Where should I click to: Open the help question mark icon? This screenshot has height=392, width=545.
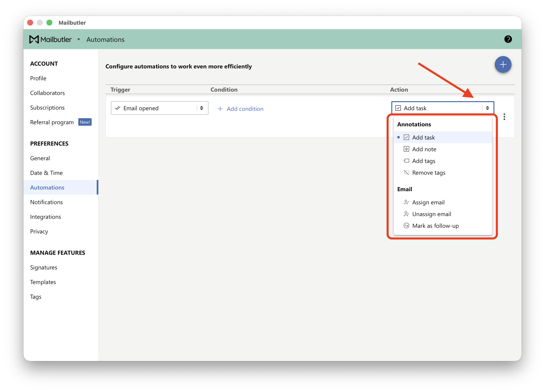pyautogui.click(x=508, y=39)
